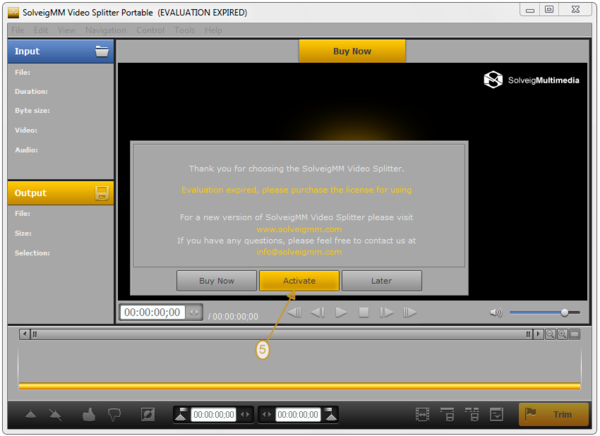The height and width of the screenshot is (436, 600).
Task: Mute audio with the speaker icon
Action: tap(496, 313)
